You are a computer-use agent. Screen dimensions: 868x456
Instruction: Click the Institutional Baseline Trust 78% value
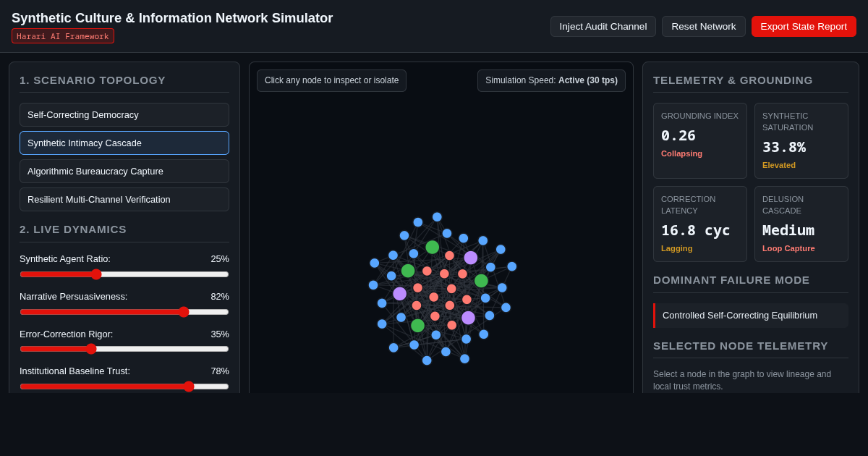[220, 371]
